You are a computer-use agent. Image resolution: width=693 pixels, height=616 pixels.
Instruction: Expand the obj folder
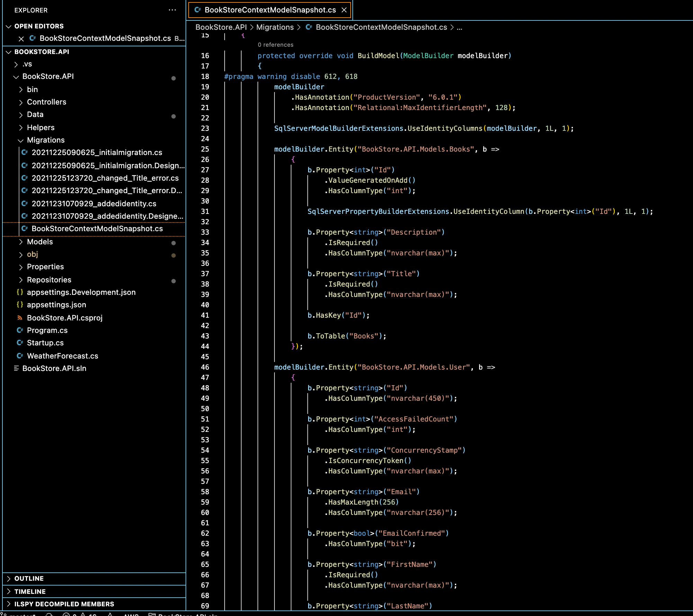tap(21, 254)
